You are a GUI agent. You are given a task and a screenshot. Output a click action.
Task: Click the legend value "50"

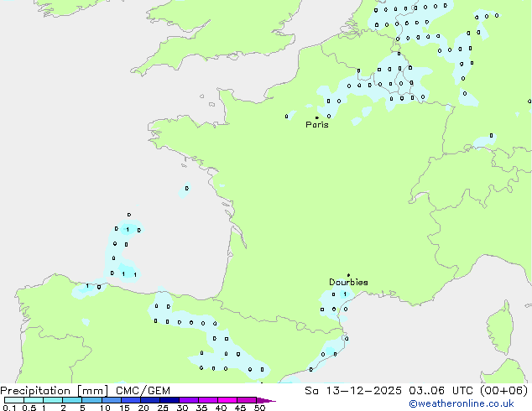point(259,408)
